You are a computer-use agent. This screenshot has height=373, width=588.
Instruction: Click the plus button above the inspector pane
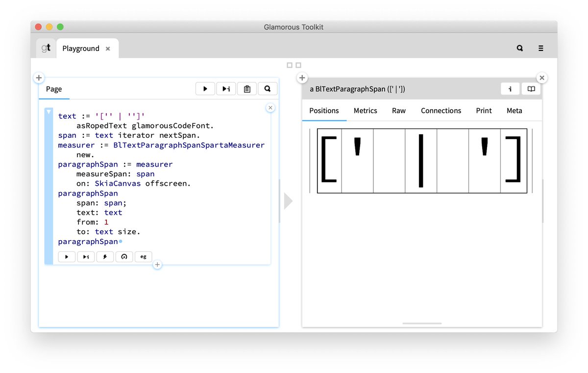302,78
